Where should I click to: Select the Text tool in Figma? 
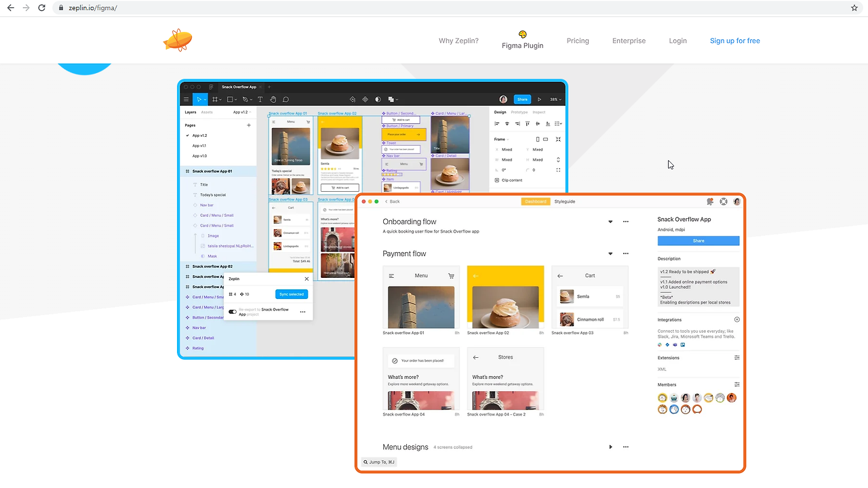260,100
